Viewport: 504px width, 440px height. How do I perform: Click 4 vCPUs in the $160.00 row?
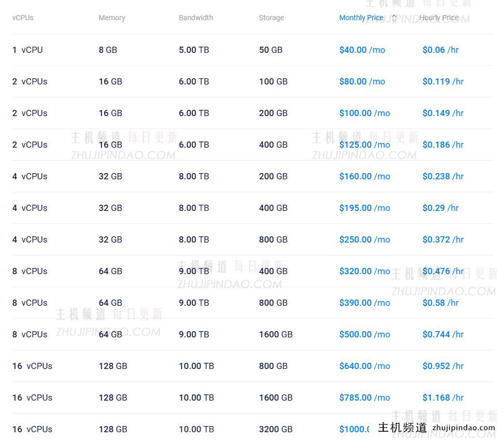coord(30,176)
